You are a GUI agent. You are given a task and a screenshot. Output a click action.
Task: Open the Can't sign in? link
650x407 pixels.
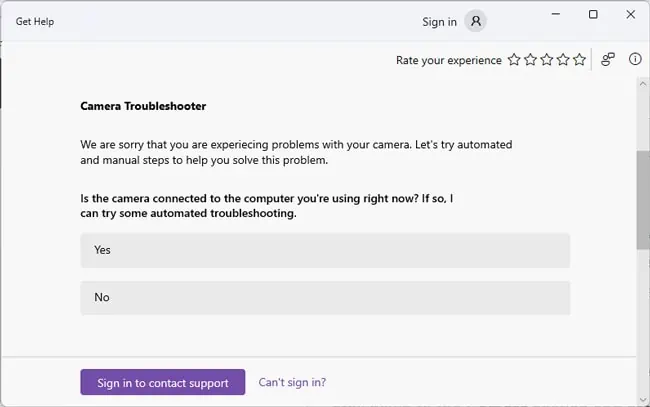[x=292, y=382]
